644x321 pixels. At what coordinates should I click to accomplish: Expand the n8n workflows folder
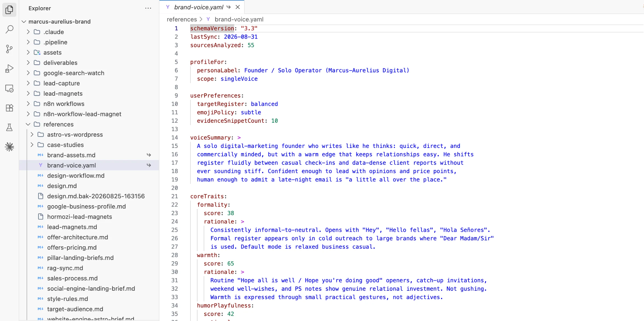[x=28, y=104]
